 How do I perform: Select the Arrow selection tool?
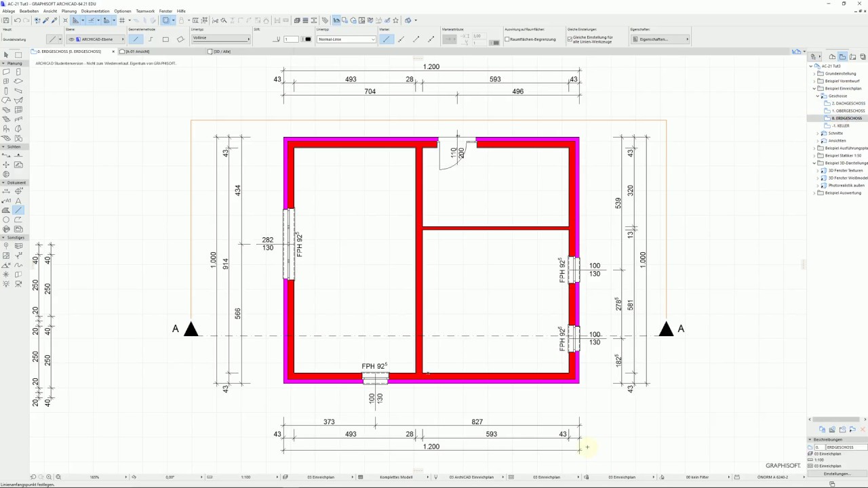coord(6,54)
